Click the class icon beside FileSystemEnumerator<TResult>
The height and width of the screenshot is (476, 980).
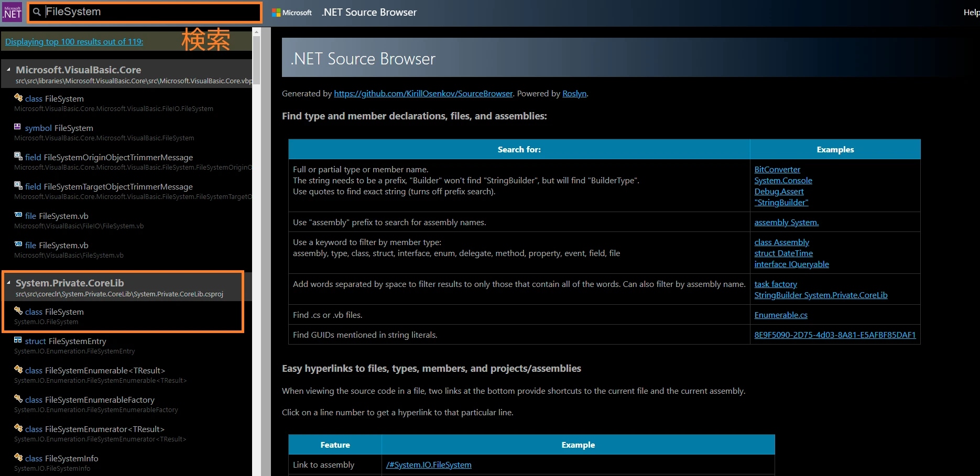point(18,428)
